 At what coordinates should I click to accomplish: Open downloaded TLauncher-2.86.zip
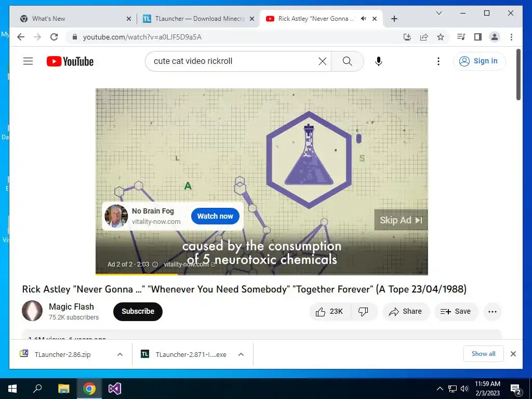point(62,354)
